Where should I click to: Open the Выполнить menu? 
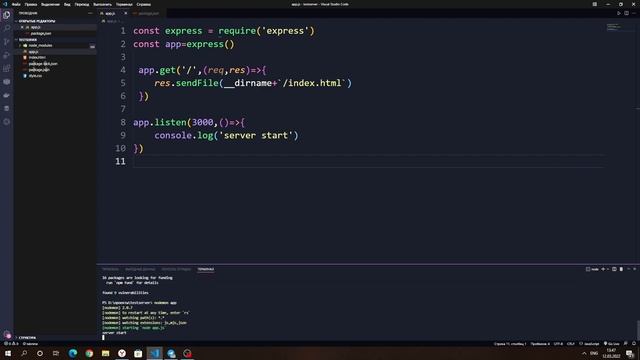pyautogui.click(x=102, y=4)
